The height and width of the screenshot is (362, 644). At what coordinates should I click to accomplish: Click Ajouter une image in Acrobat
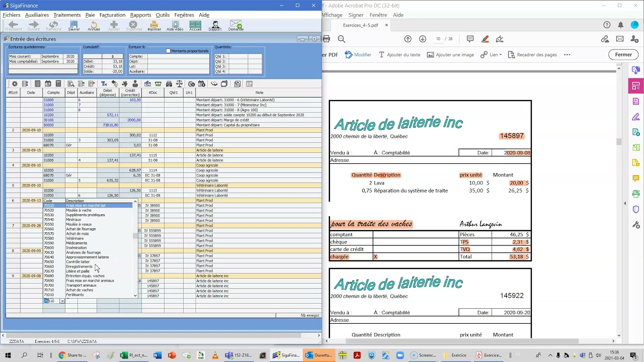click(x=450, y=55)
